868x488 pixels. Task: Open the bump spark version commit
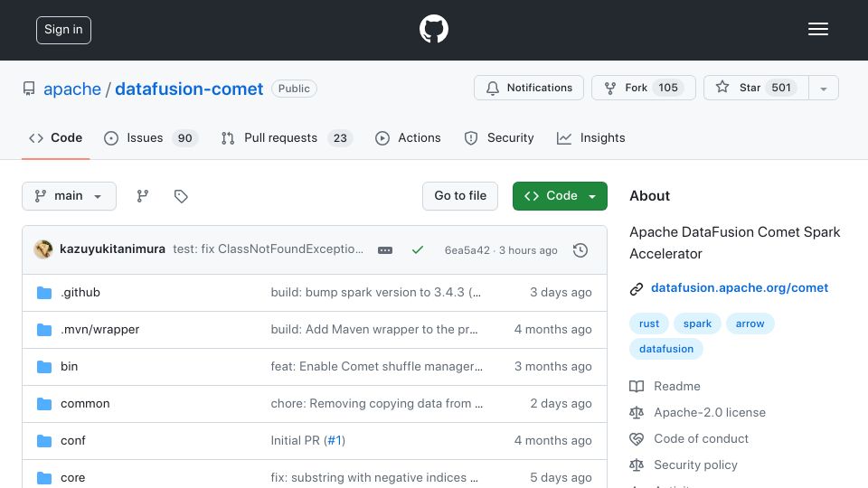[x=376, y=292]
